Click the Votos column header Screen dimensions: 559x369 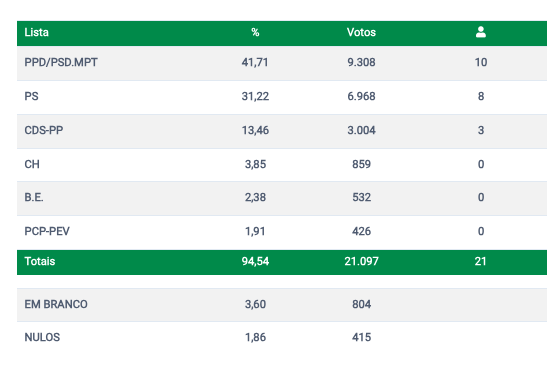point(361,32)
